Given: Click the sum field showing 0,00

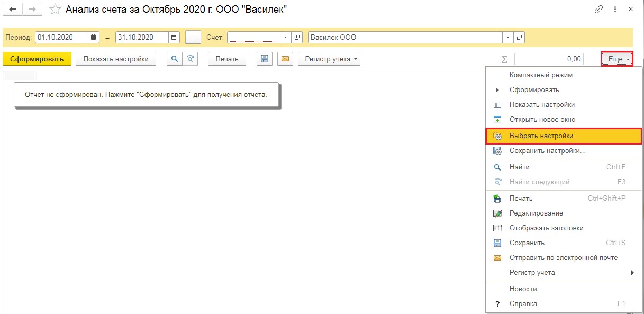Looking at the screenshot, I should pos(549,59).
